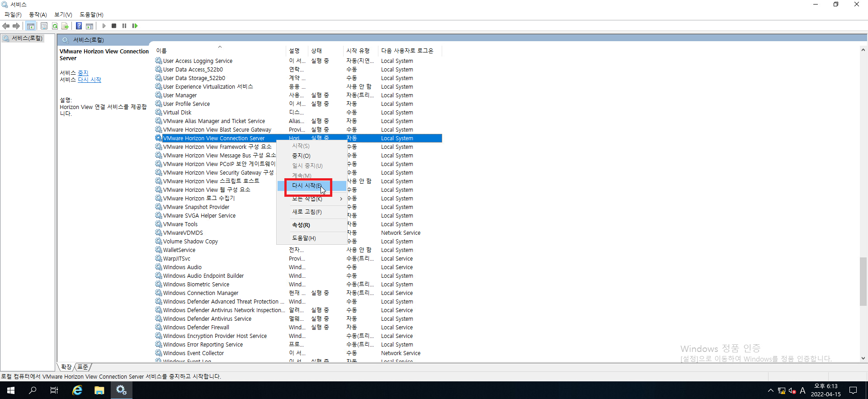The width and height of the screenshot is (868, 399).
Task: Select the User Access Logging Service row
Action: [x=298, y=61]
